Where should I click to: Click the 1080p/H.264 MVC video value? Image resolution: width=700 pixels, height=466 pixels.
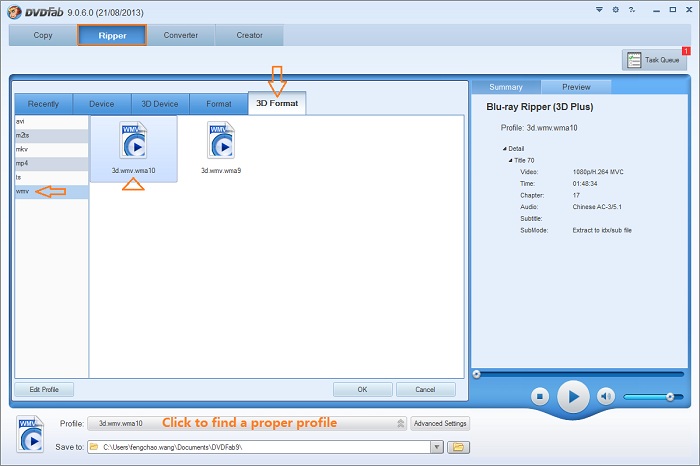[x=598, y=172]
